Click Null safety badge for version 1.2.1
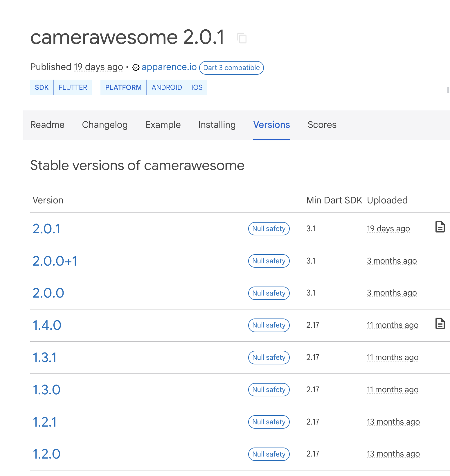This screenshot has height=476, width=450. point(269,422)
